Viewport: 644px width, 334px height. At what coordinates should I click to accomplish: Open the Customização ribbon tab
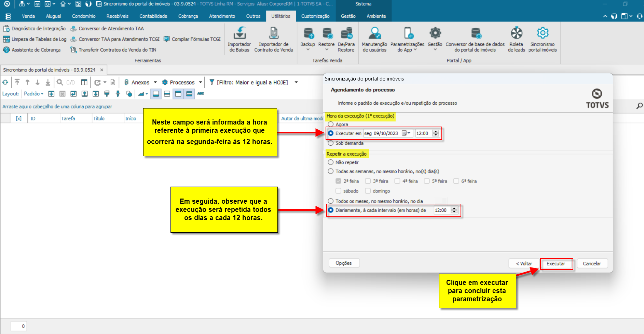(x=315, y=16)
